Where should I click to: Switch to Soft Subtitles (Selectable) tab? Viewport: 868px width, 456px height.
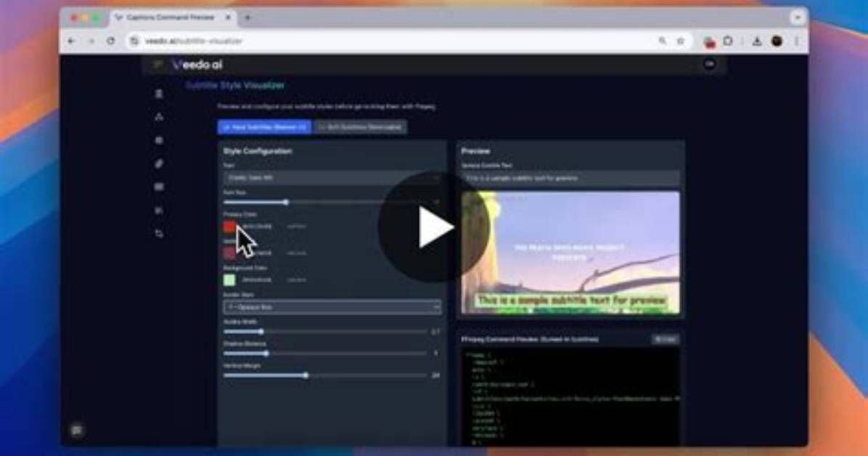point(361,128)
